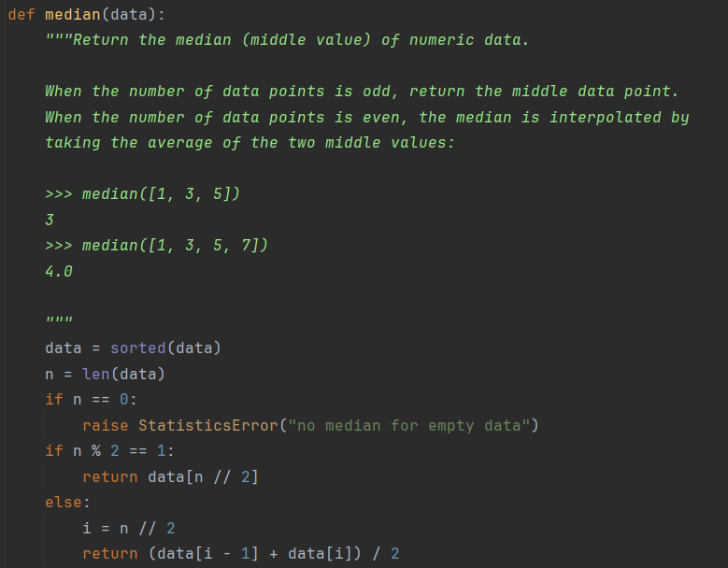This screenshot has width=728, height=568.
Task: Click the return data[n // 2] statement
Action: [170, 477]
